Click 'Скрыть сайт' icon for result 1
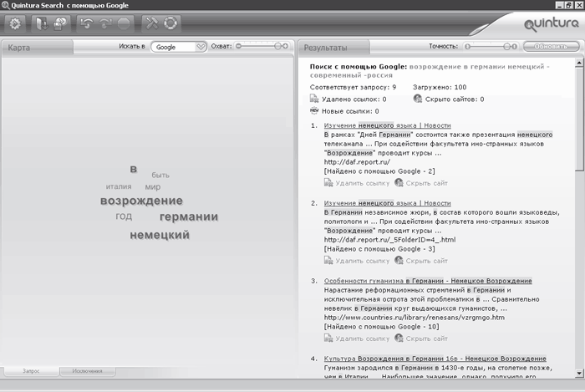 pos(399,183)
